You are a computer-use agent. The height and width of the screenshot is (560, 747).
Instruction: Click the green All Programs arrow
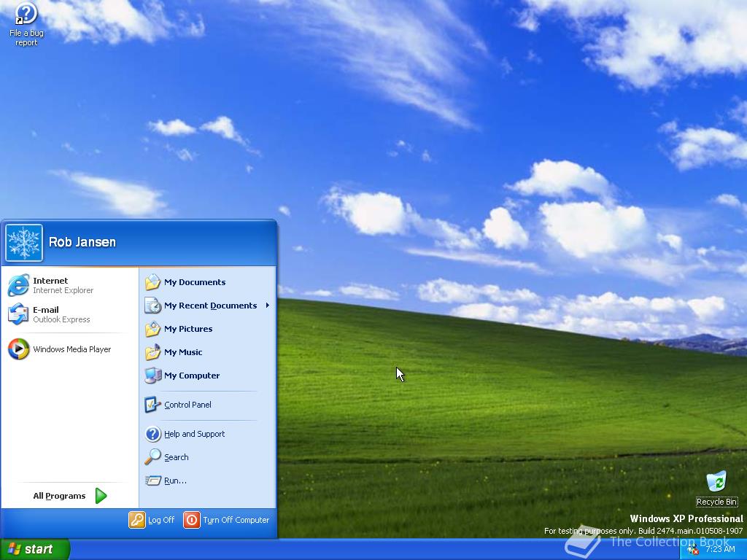tap(101, 496)
